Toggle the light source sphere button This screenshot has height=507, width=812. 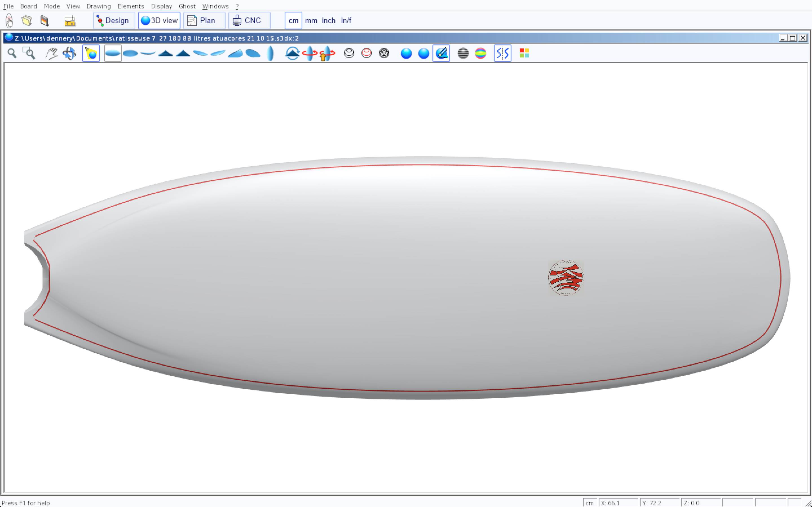(91, 53)
